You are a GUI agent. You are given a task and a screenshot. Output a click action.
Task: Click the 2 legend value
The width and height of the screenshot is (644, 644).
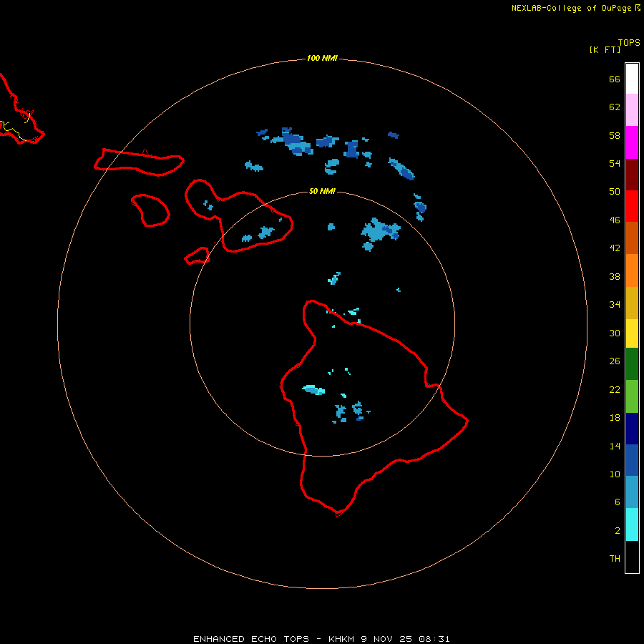617,531
